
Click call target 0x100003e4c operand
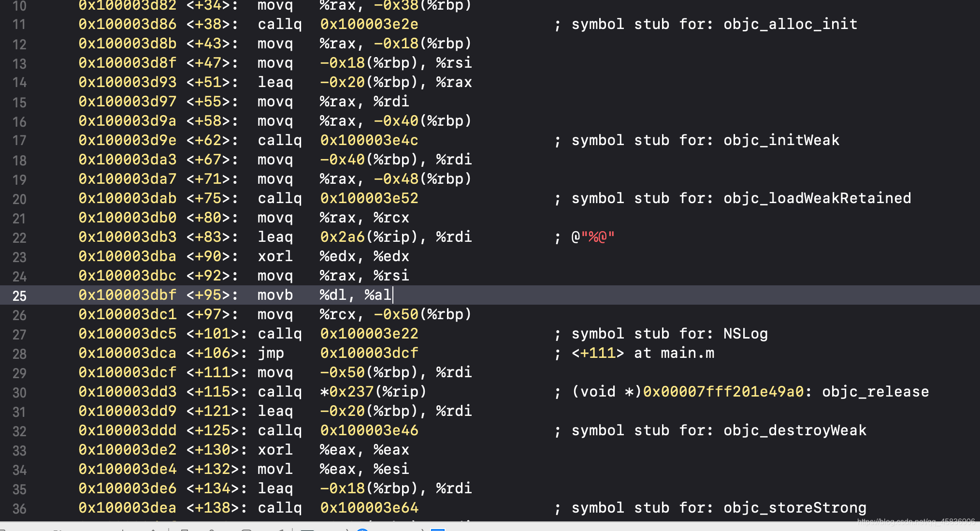[369, 140]
